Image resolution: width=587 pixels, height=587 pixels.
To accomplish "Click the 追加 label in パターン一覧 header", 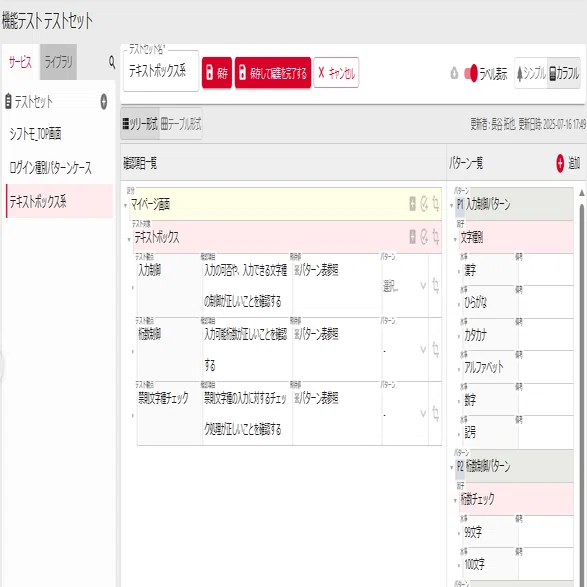I will tap(574, 163).
